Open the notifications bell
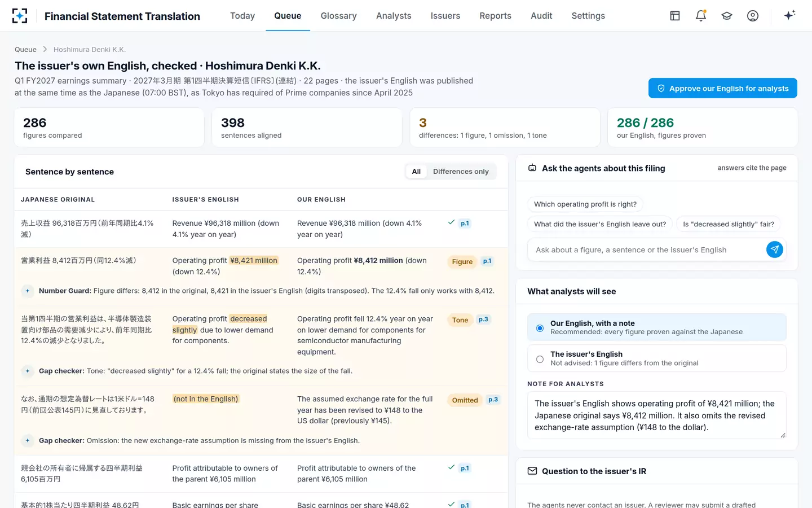This screenshot has height=508, width=812. coord(701,16)
